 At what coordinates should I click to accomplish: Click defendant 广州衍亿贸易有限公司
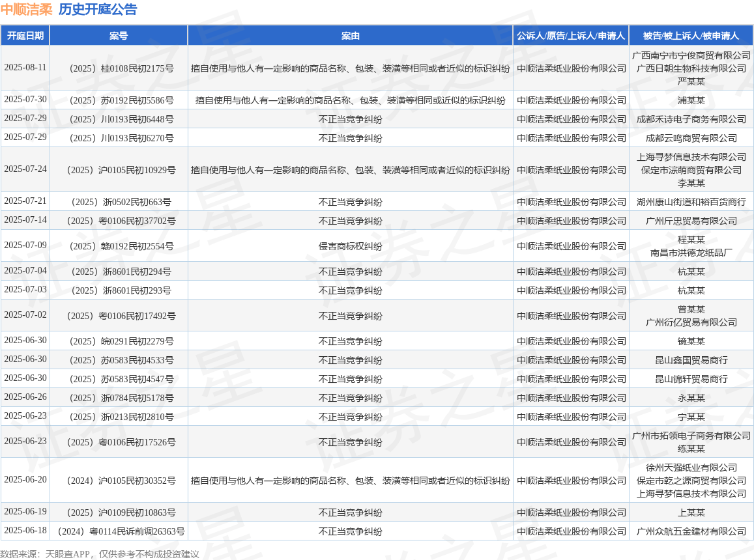(691, 322)
